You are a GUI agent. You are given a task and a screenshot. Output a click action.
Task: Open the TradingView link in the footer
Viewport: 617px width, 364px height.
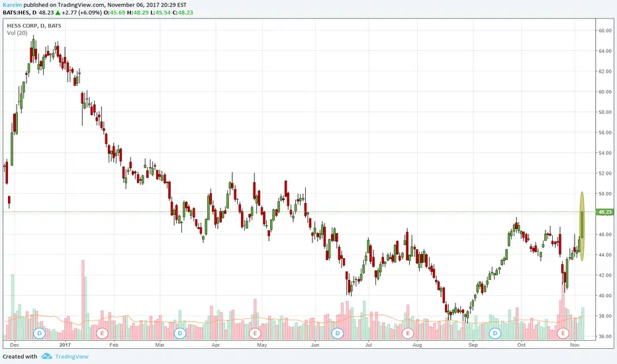pos(71,357)
